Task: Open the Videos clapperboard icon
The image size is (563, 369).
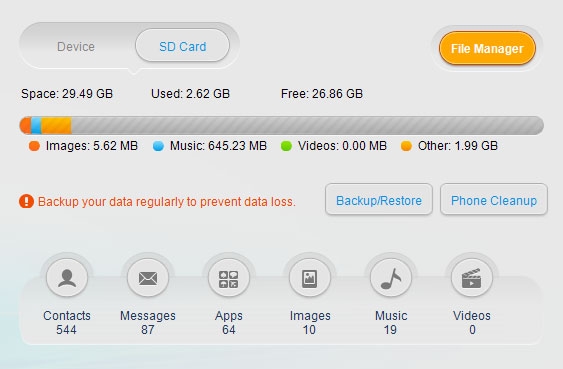Action: (x=472, y=277)
